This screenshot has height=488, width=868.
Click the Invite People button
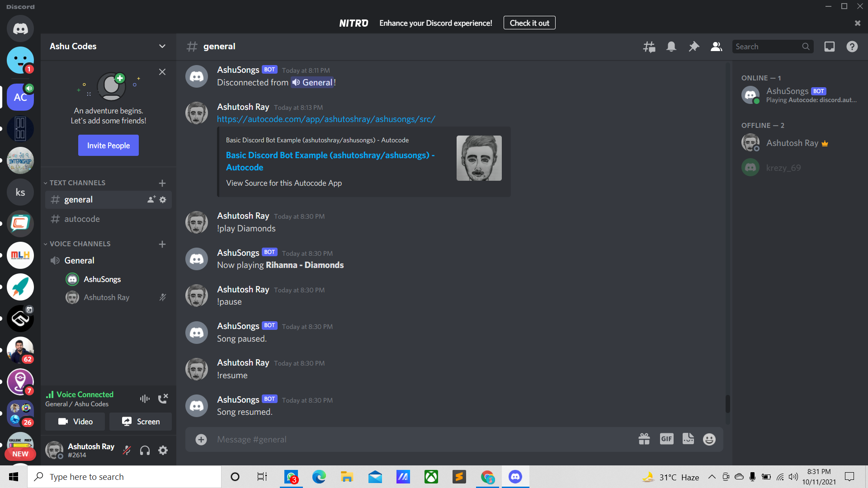pyautogui.click(x=108, y=145)
